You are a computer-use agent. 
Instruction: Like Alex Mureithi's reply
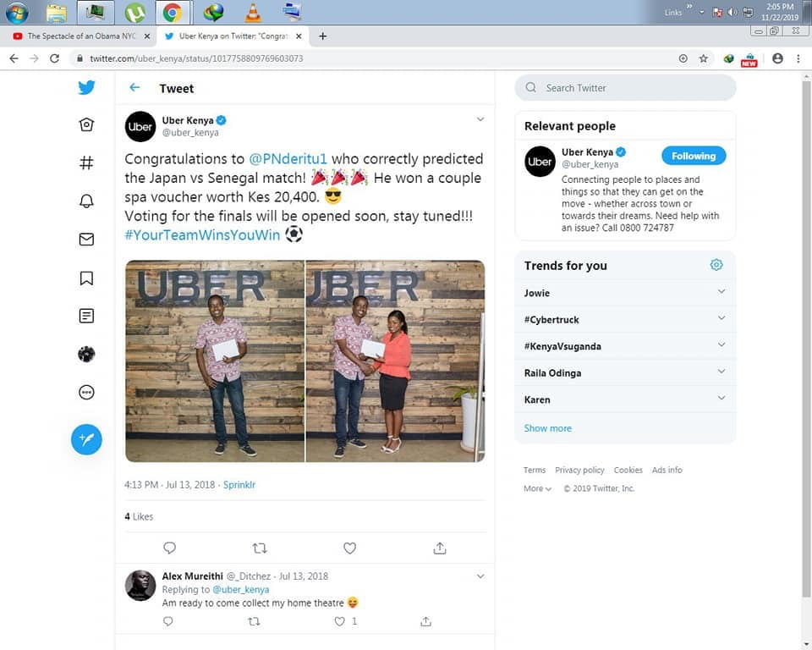340,621
